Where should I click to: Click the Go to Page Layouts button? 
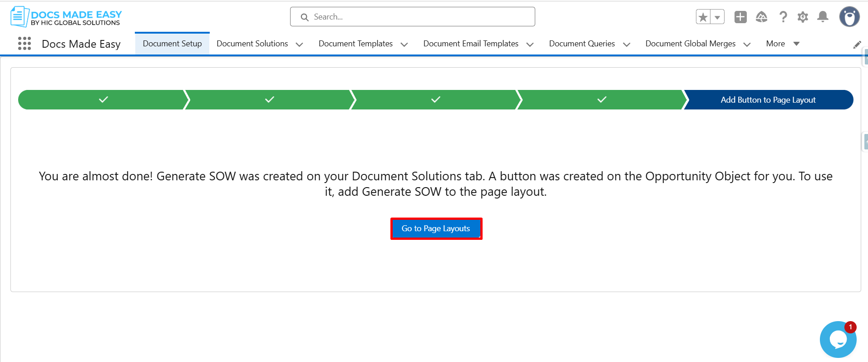tap(436, 228)
